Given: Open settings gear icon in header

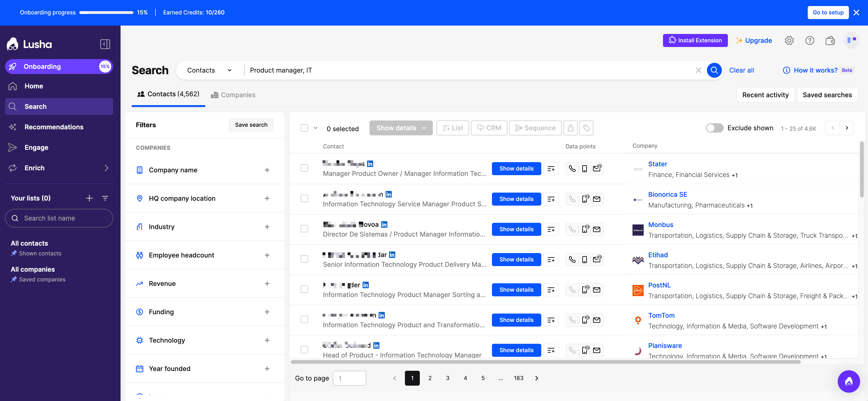Looking at the screenshot, I should [x=789, y=40].
